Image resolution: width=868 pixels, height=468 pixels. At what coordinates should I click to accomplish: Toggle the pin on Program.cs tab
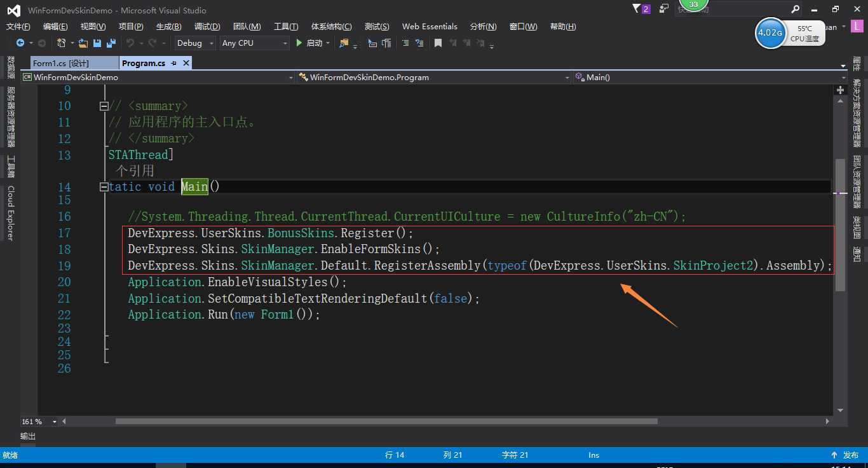coord(174,63)
